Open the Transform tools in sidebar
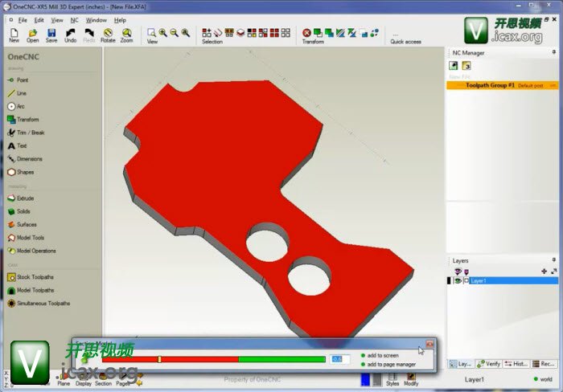 click(x=23, y=120)
